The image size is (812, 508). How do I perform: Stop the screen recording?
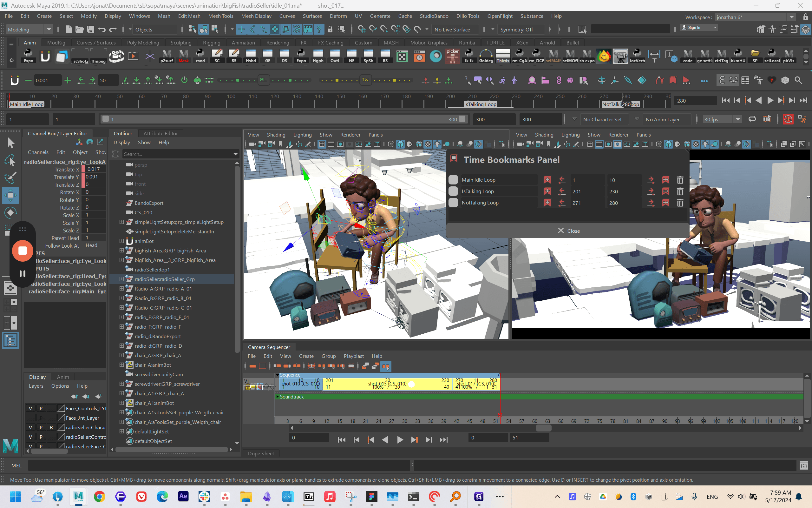pyautogui.click(x=23, y=251)
